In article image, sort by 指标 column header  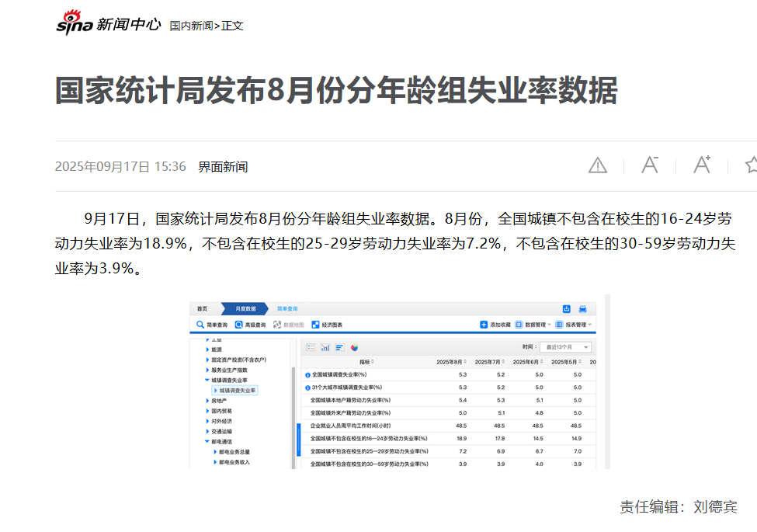(366, 362)
